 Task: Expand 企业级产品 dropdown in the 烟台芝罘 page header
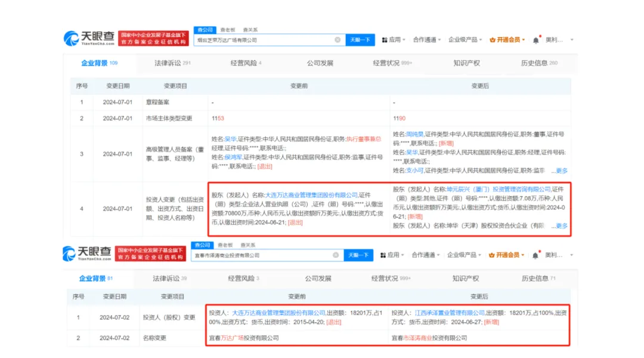point(465,40)
